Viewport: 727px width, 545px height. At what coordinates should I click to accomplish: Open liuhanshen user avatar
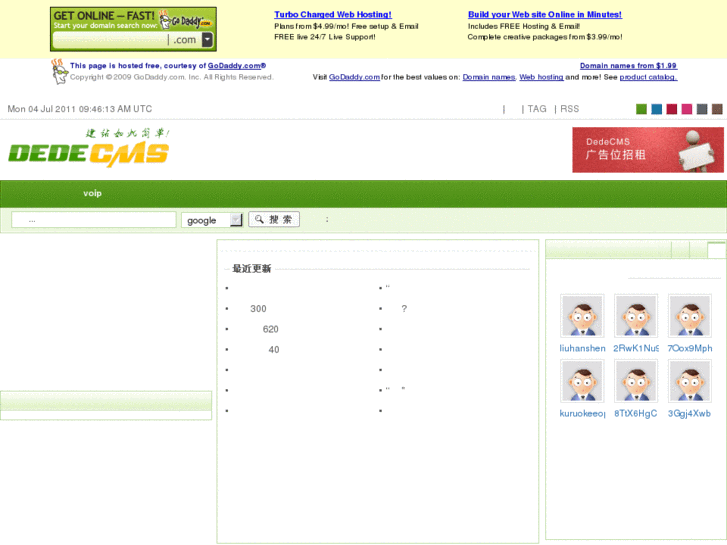[x=582, y=315]
